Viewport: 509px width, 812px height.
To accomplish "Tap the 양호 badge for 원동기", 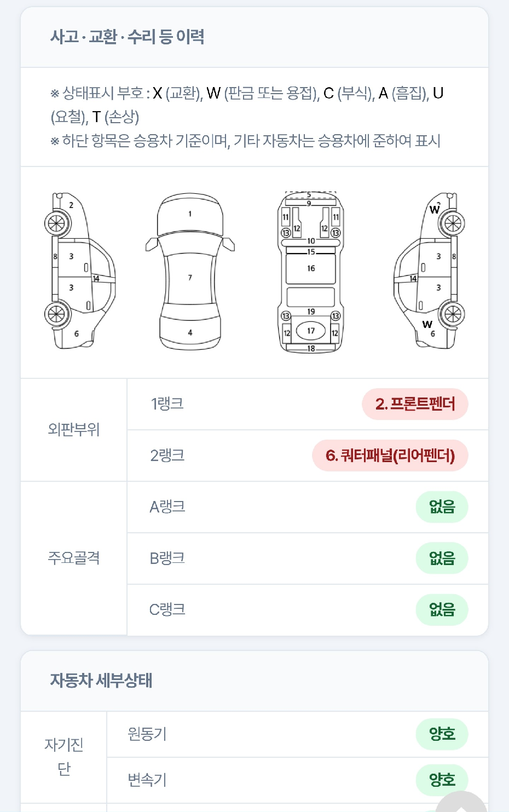I will pyautogui.click(x=442, y=734).
